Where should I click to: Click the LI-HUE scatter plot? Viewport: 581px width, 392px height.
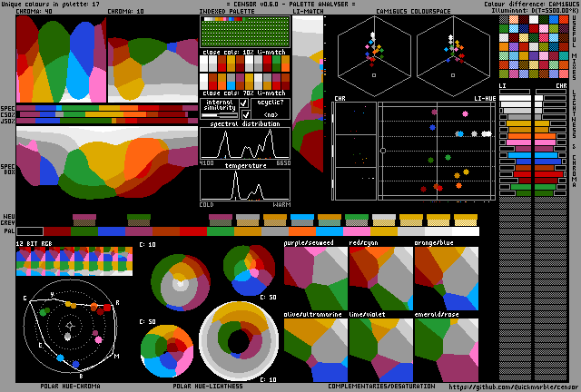point(437,152)
